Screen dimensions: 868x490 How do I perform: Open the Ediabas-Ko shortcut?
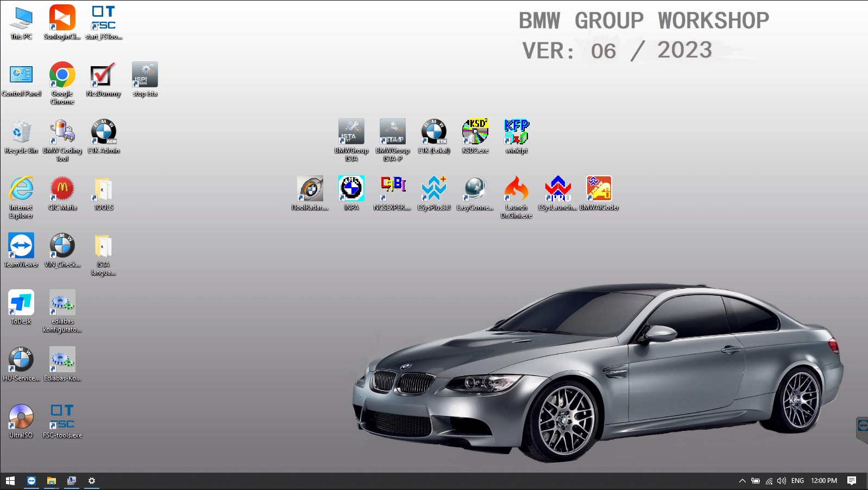pyautogui.click(x=62, y=365)
